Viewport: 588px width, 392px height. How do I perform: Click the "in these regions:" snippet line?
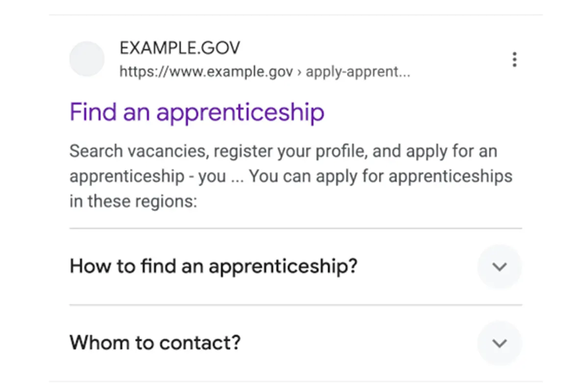[133, 201]
